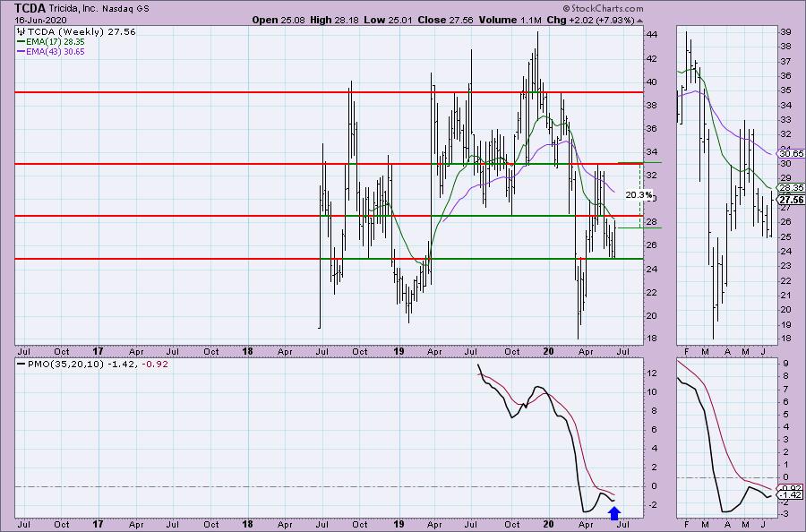Click the up triangle after the Chg value

point(639,21)
